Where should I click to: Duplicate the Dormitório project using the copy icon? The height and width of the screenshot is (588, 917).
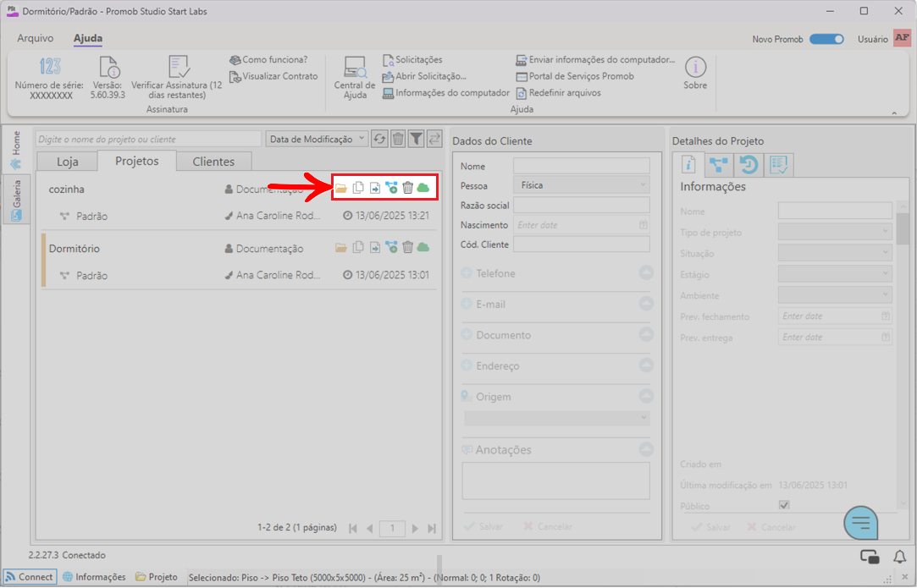click(358, 248)
